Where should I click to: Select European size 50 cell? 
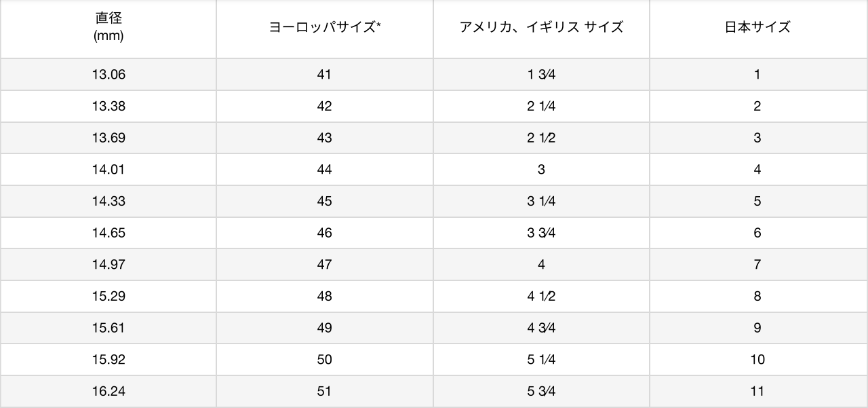(x=324, y=360)
